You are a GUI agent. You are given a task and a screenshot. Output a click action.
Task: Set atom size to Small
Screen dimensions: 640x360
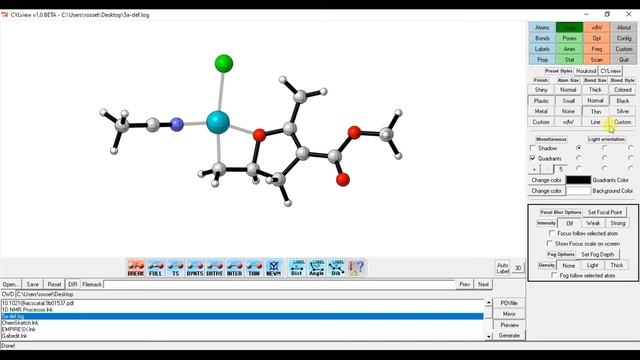[x=568, y=100]
